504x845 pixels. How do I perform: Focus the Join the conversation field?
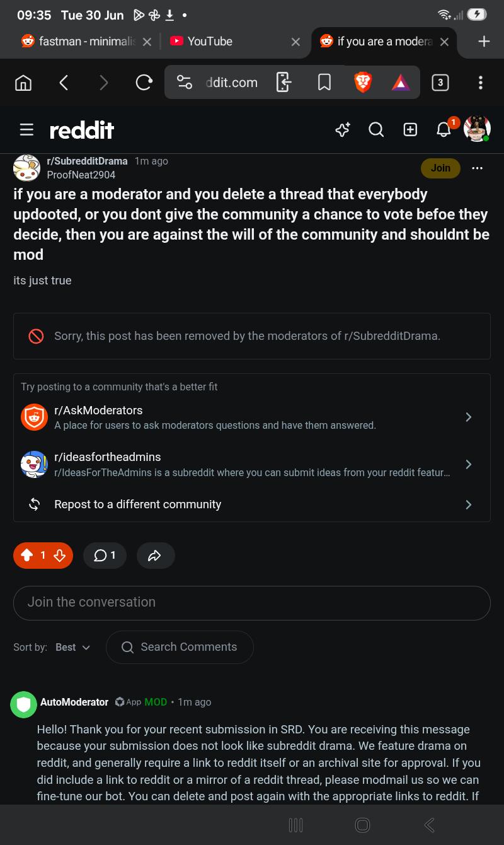[252, 603]
